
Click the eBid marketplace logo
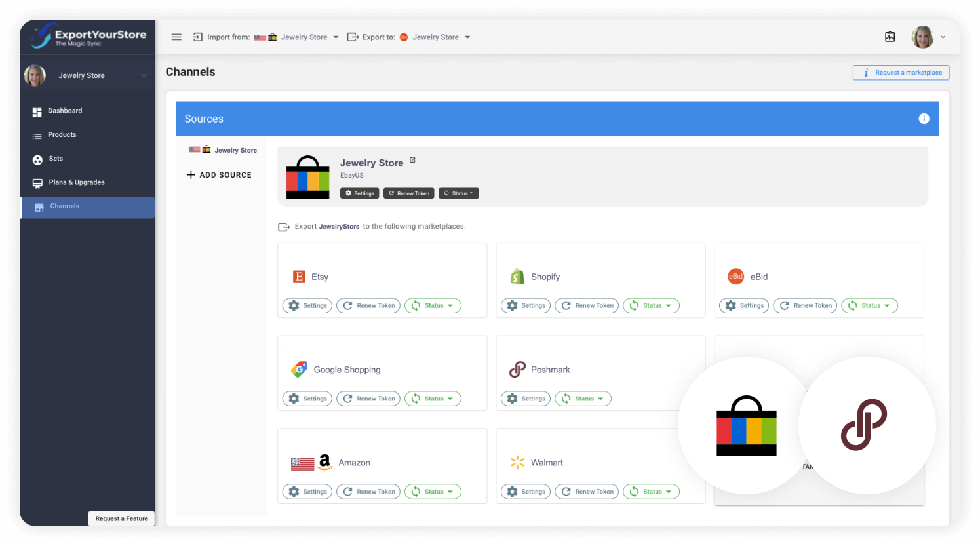[x=736, y=277]
